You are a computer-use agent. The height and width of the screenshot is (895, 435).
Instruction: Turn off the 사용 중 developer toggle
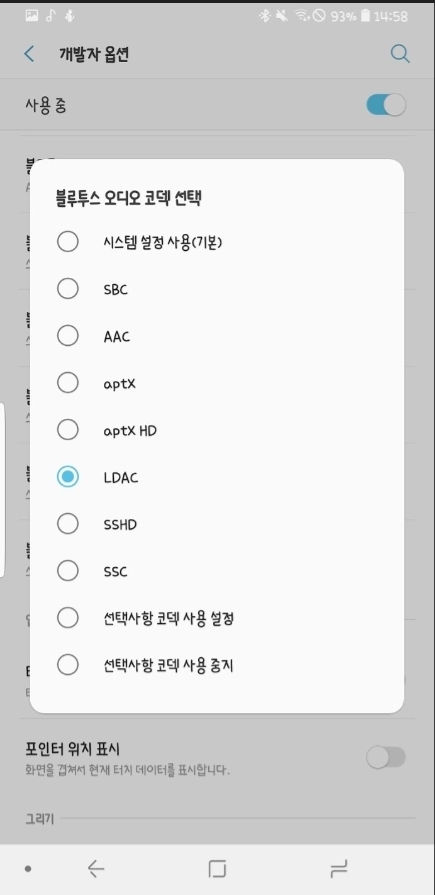click(x=386, y=105)
